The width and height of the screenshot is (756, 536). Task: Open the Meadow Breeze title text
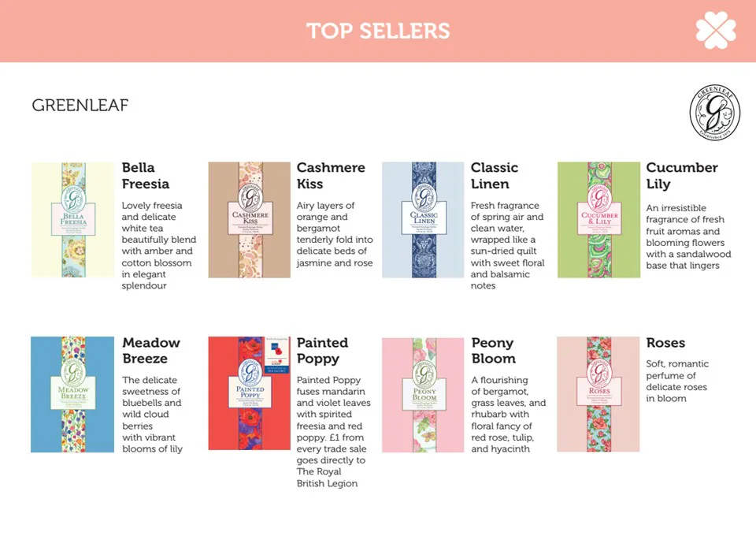pos(151,350)
